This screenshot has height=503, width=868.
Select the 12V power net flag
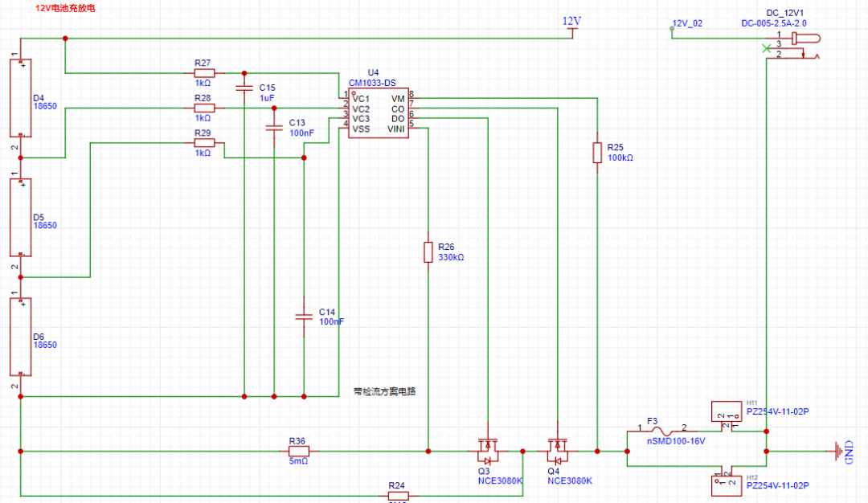point(572,26)
